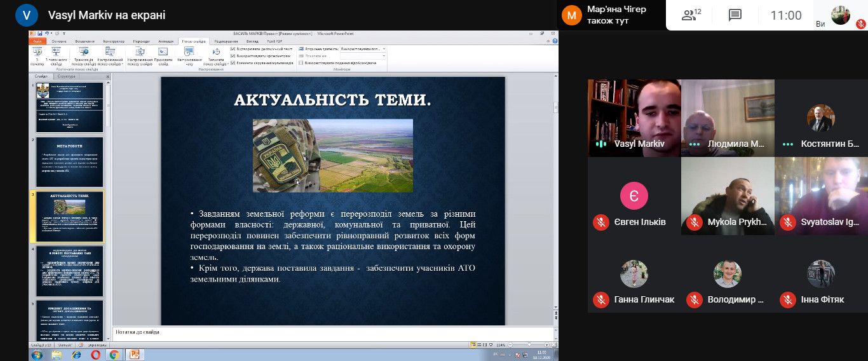Click PowerPoint icon in taskbar
Viewport: 868px width, 361px height.
pos(135,355)
